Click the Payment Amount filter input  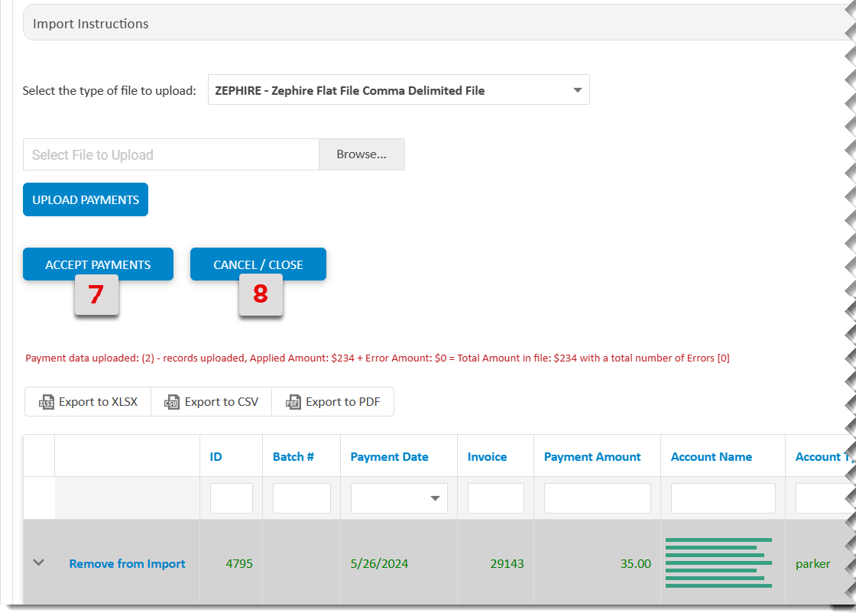597,498
